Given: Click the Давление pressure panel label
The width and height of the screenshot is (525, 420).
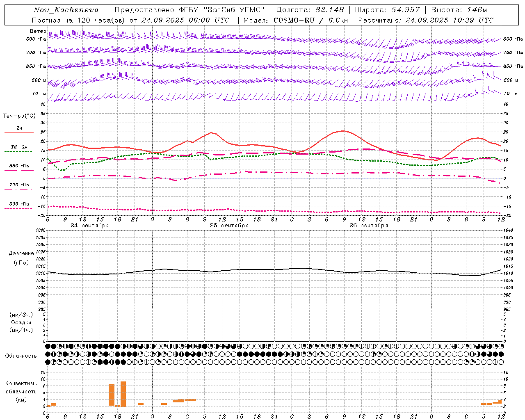Looking at the screenshot, I should point(21,253).
